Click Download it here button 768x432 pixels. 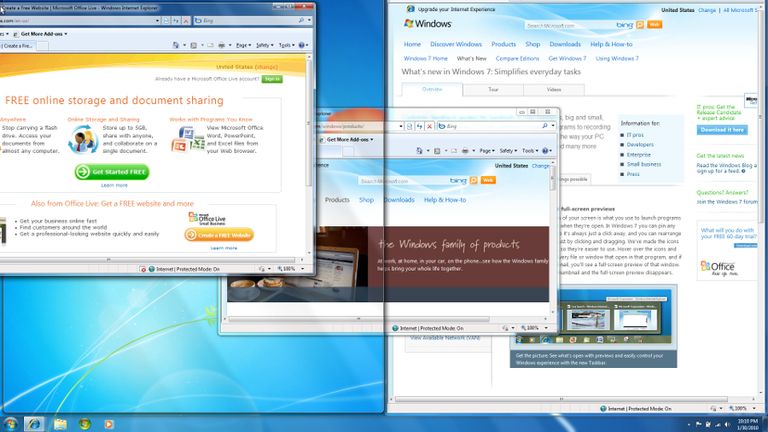coord(722,130)
